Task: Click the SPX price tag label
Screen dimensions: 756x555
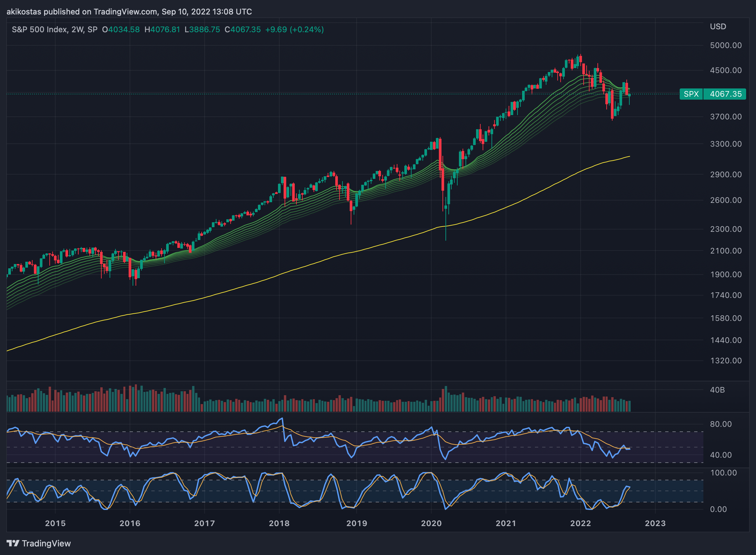Action: [691, 94]
